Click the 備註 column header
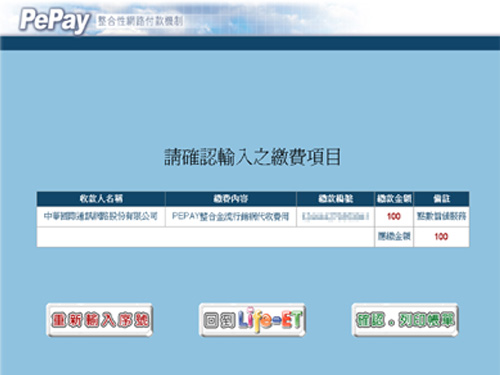The width and height of the screenshot is (500, 375). pos(442,199)
